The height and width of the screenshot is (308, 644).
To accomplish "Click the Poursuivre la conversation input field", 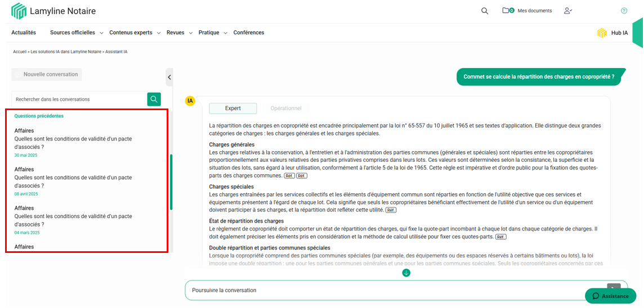I will [394, 291].
